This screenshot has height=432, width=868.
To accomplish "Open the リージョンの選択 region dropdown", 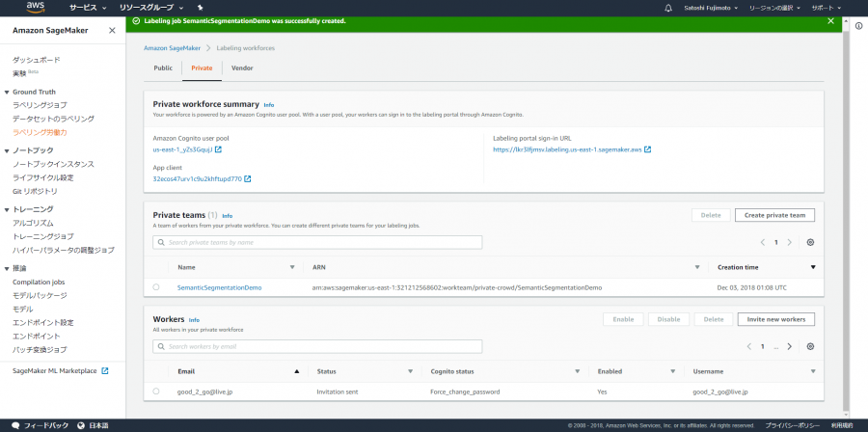I will click(x=773, y=9).
